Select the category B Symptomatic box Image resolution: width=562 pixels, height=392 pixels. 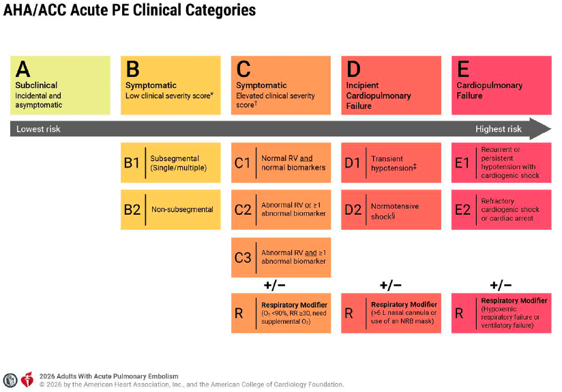[x=171, y=85]
